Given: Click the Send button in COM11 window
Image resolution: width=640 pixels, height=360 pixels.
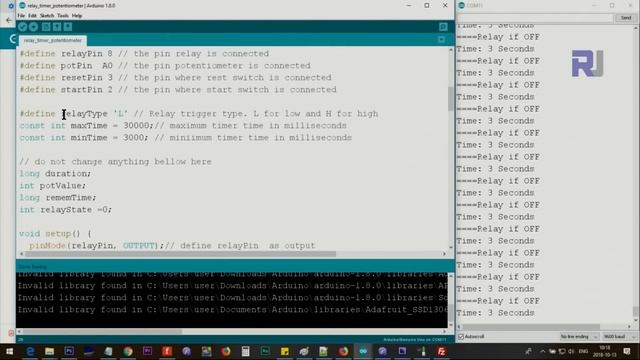Looking at the screenshot, I should tap(626, 18).
